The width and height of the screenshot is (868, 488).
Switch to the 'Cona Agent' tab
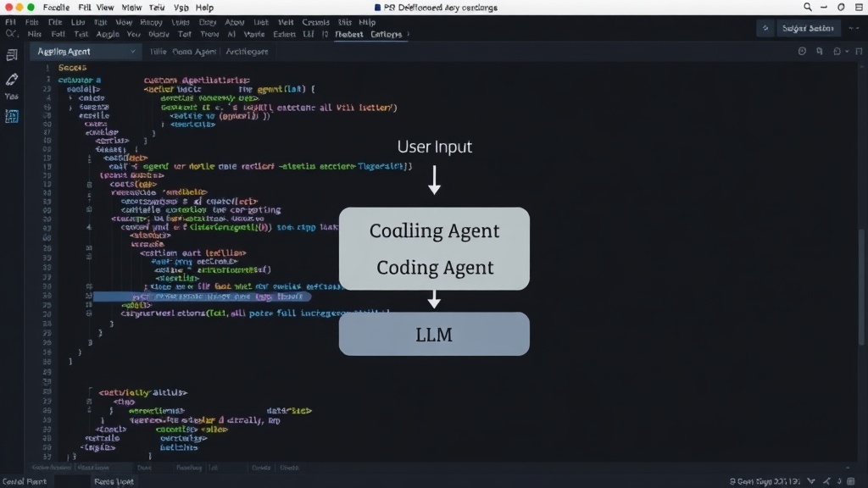coord(194,52)
